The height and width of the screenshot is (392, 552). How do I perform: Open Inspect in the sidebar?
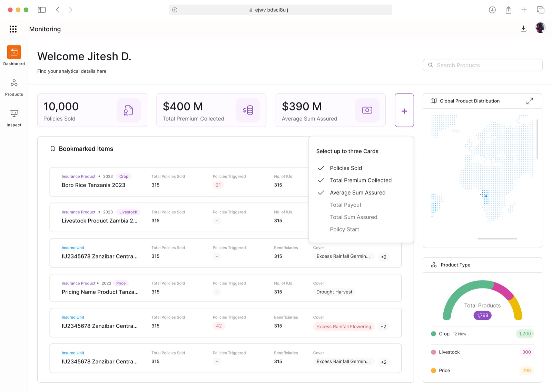14,118
